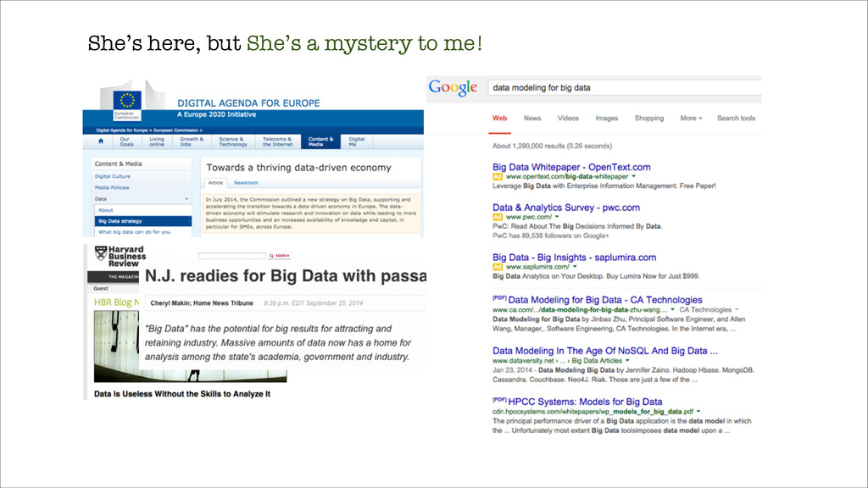Click author Cheryl Makin; Home News Tribune

point(202,303)
